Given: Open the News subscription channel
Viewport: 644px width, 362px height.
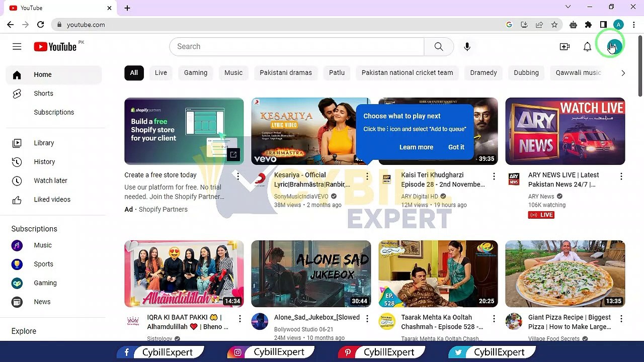Looking at the screenshot, I should pyautogui.click(x=54, y=302).
